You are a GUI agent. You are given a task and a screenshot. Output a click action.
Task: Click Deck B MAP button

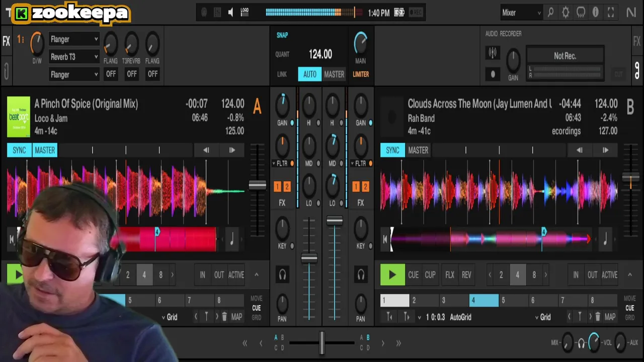610,317
